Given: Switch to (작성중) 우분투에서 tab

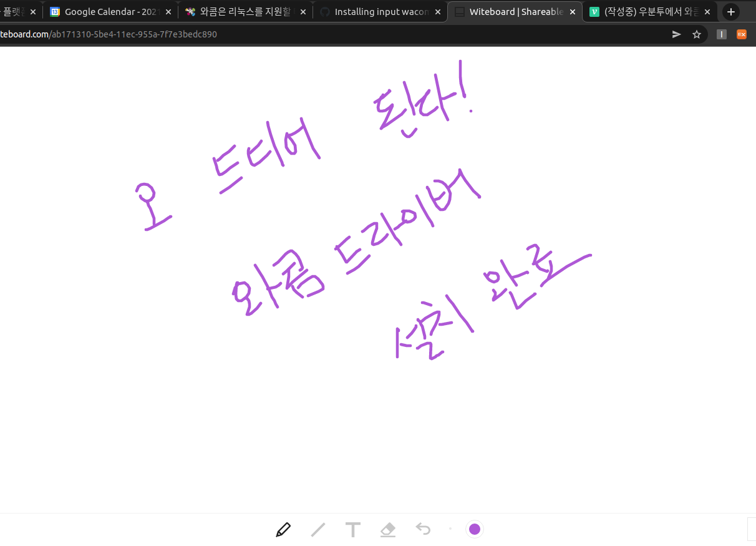Looking at the screenshot, I should 651,12.
